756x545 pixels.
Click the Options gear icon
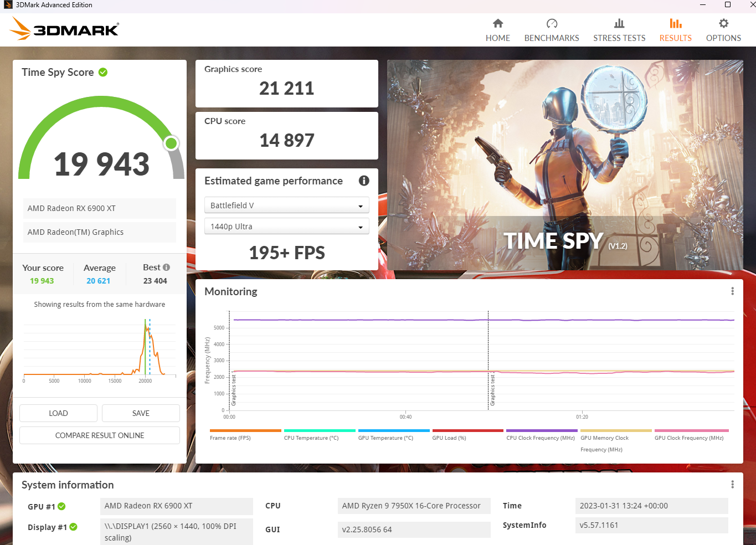(x=723, y=23)
